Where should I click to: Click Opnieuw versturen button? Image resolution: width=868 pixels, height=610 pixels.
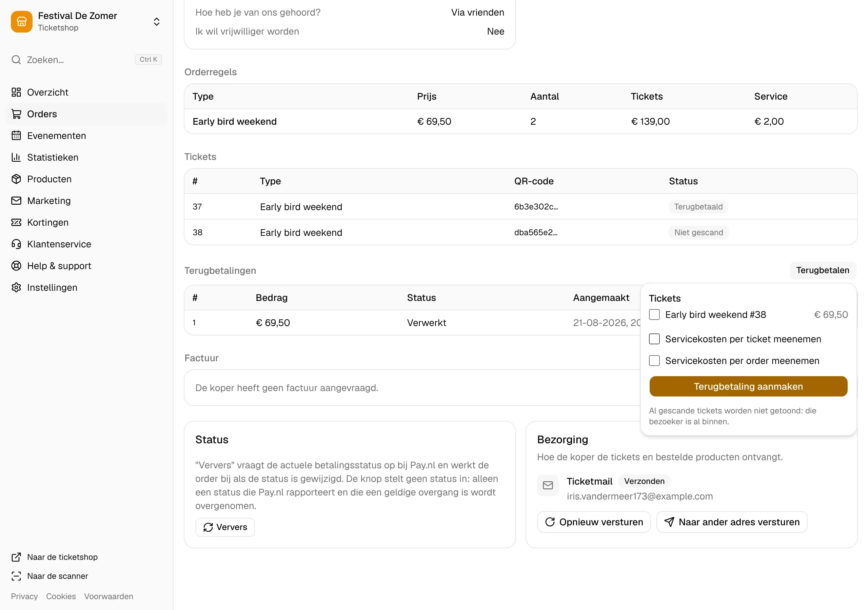(594, 522)
